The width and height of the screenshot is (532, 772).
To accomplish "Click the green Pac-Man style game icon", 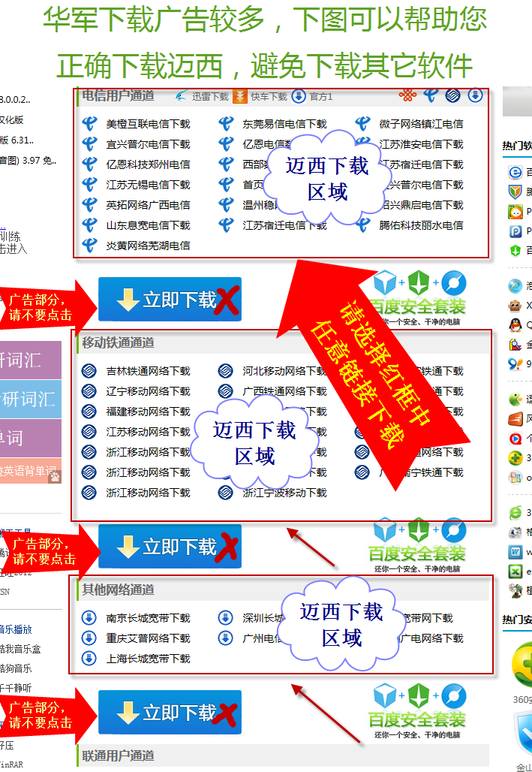I will (515, 399).
